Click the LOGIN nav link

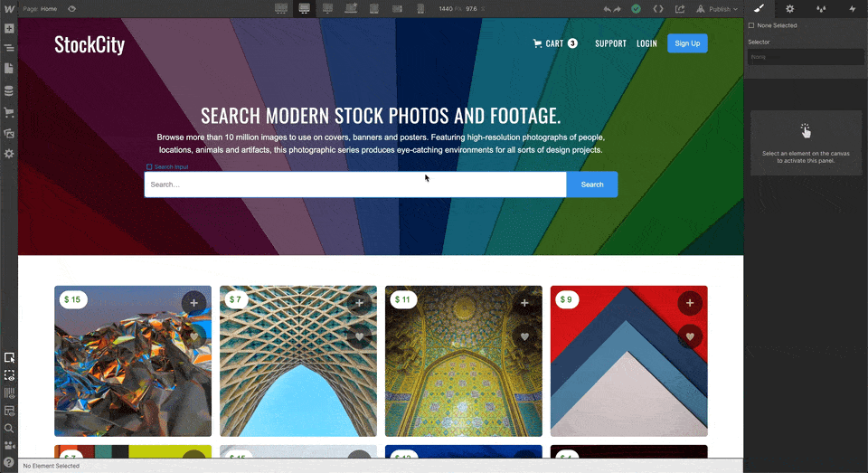[x=646, y=43]
